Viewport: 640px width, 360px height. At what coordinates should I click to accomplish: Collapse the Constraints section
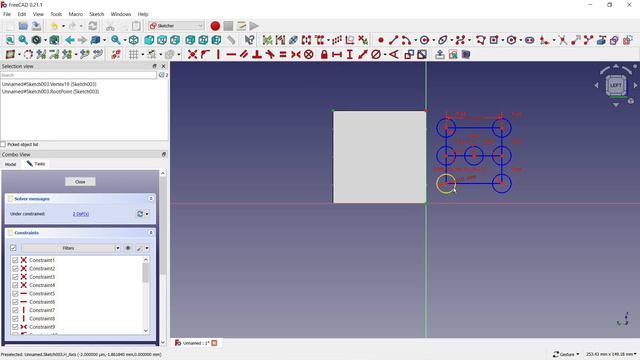coord(151,233)
